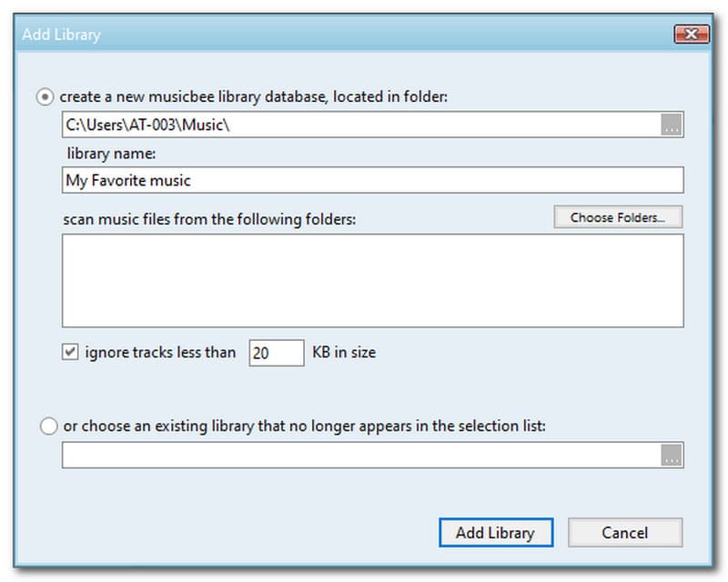
Task: Click the Cancel button
Action: [x=625, y=532]
